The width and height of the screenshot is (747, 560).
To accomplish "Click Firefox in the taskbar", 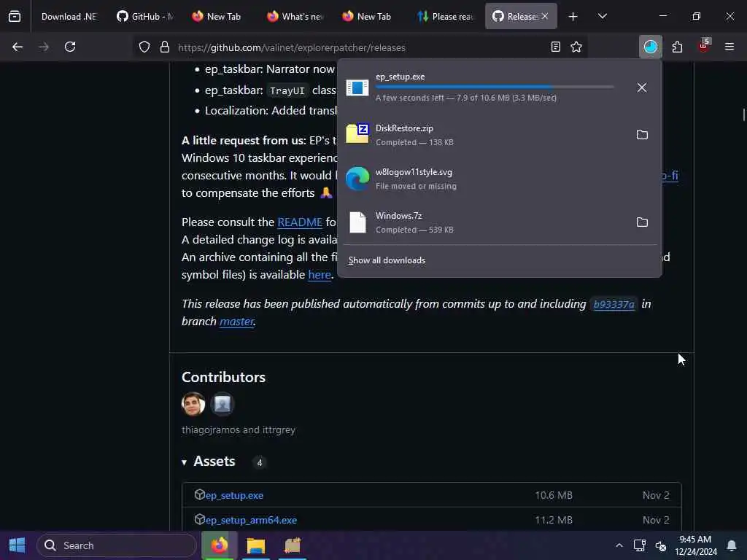I will coord(219,545).
